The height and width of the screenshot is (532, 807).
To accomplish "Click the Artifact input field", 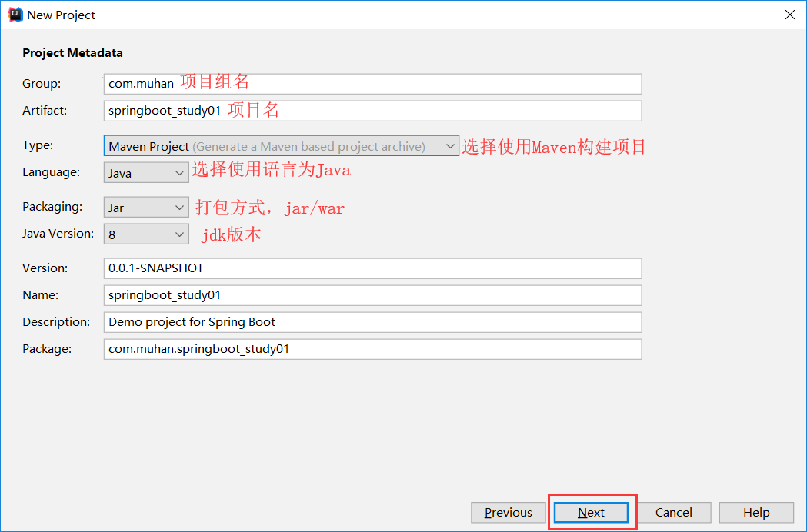I will (x=372, y=111).
